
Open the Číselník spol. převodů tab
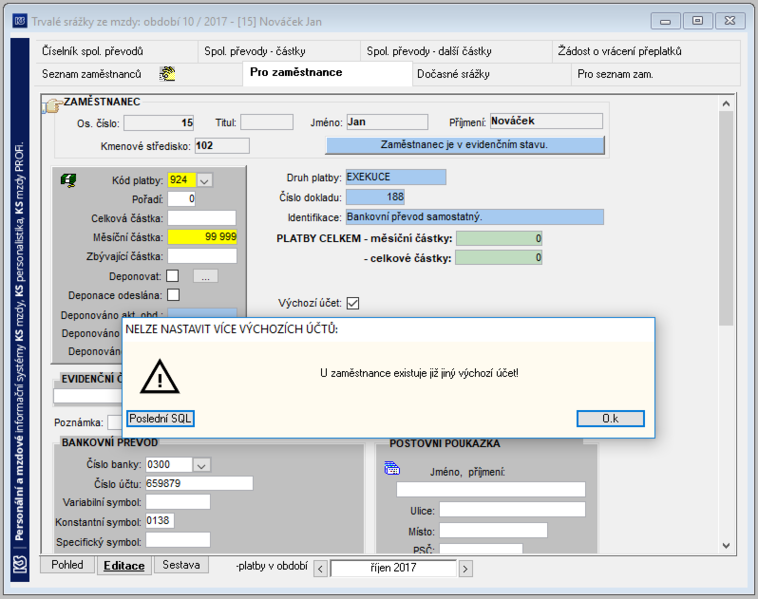tap(117, 51)
